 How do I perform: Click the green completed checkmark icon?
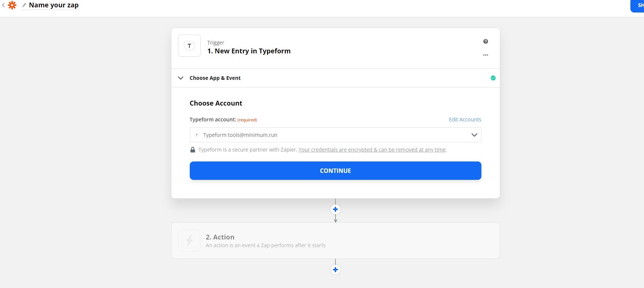point(493,78)
